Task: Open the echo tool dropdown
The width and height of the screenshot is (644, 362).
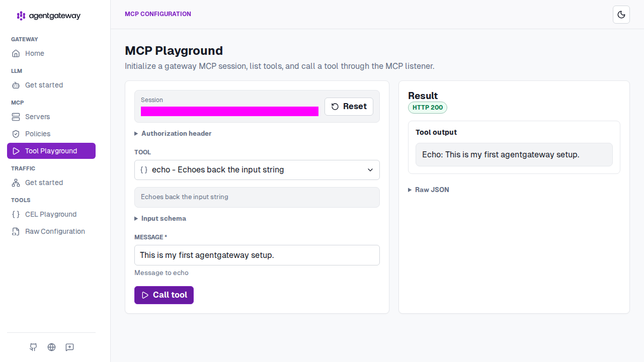Action: [x=257, y=170]
